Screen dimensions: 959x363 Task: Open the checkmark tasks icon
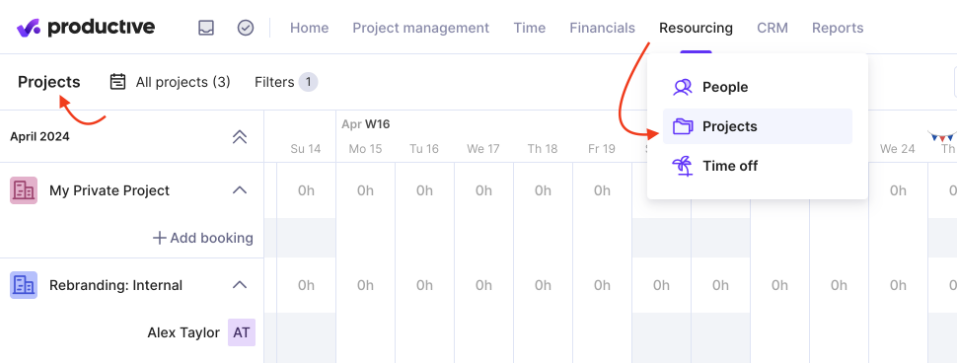(245, 28)
